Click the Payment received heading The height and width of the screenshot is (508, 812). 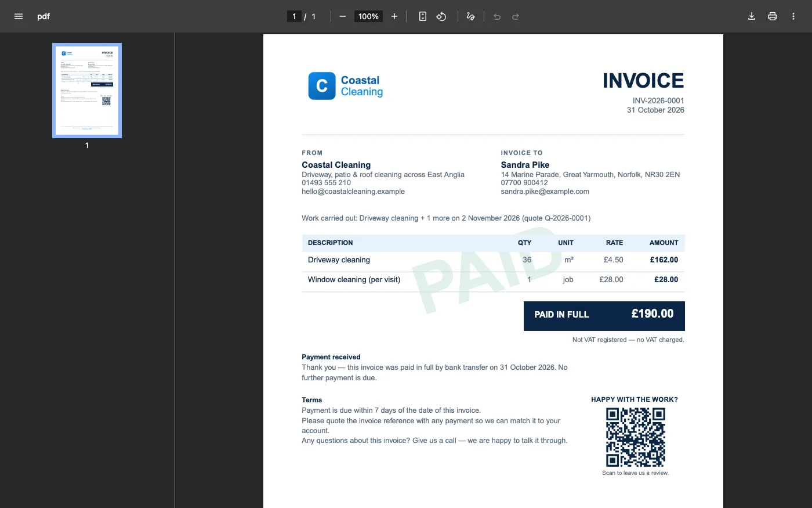(x=331, y=357)
